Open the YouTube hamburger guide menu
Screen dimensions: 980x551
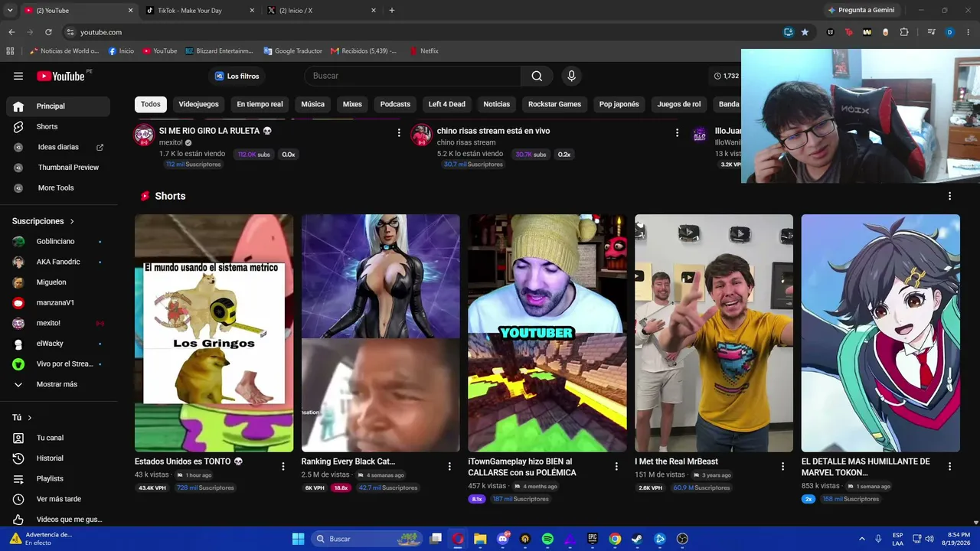click(x=18, y=76)
